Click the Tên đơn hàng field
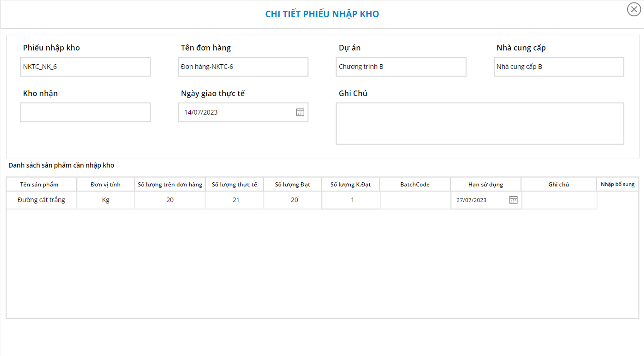This screenshot has width=644, height=356. [243, 67]
